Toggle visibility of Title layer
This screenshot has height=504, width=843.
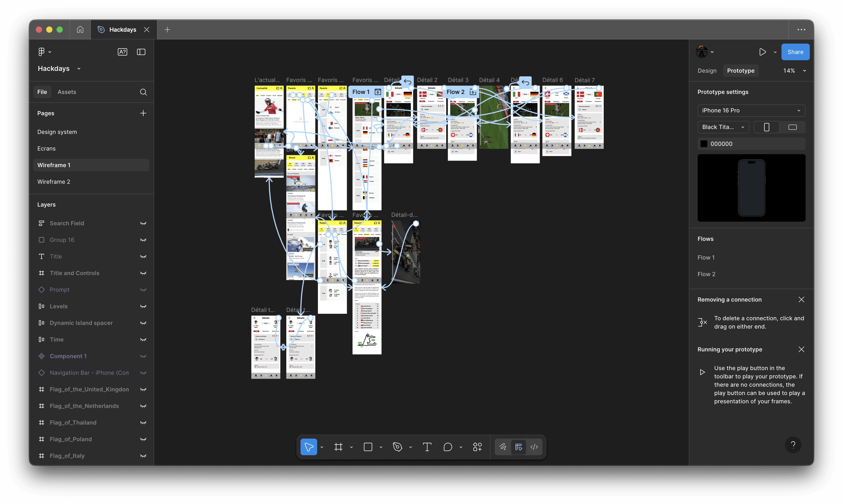[x=143, y=256]
